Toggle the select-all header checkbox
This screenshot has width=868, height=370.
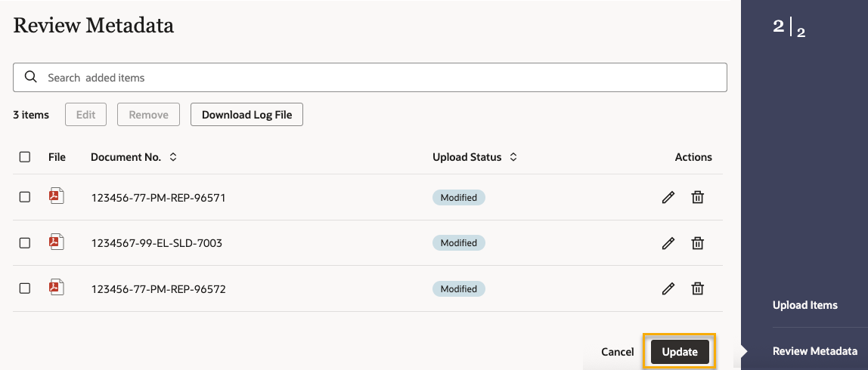25,157
